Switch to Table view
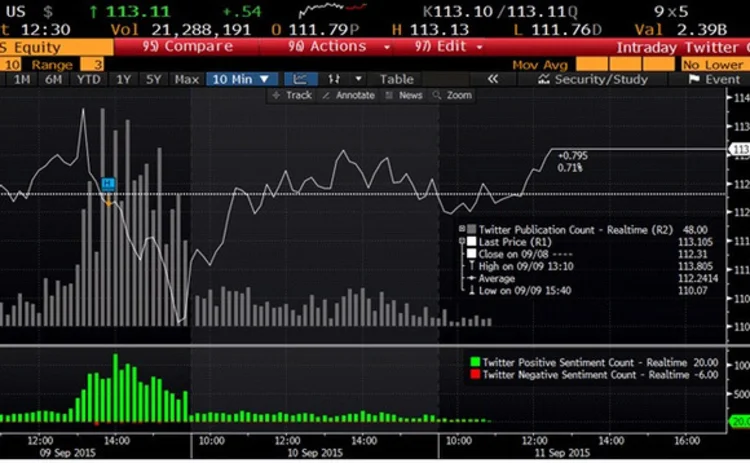This screenshot has height=463, width=750. (x=397, y=79)
